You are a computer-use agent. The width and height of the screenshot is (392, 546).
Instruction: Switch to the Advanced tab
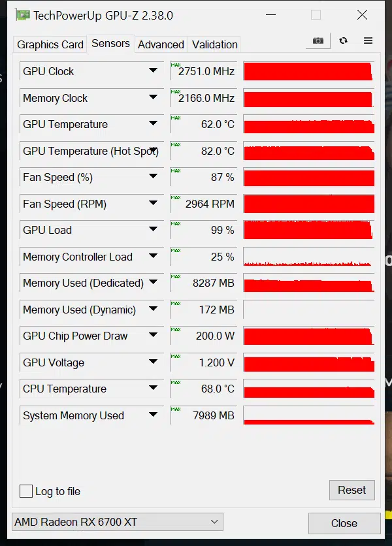(161, 44)
